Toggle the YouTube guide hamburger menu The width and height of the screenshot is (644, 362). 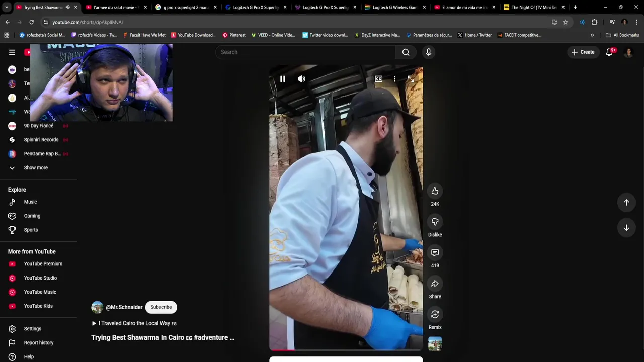[12, 52]
